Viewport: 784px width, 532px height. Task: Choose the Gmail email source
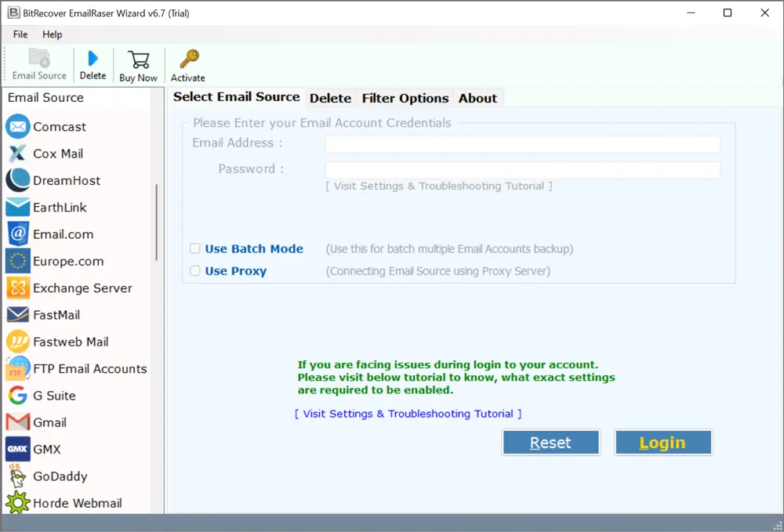coord(49,422)
